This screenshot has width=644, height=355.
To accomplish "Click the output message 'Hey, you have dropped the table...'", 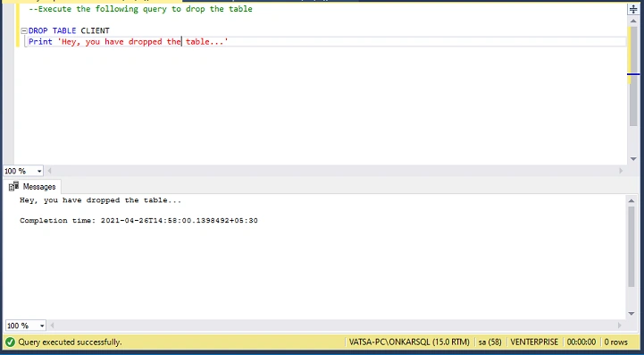I will [100, 200].
